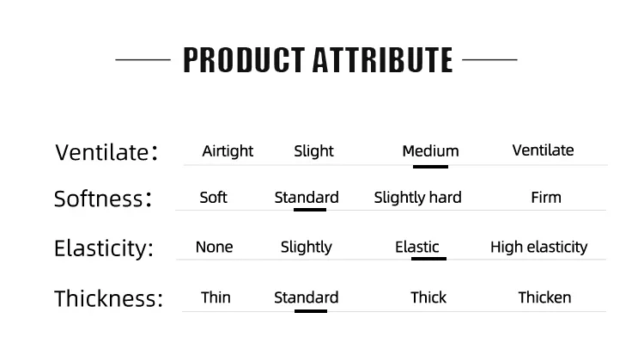
Task: Click the PRODUCT ATTRIBUTE heading
Action: (318, 60)
